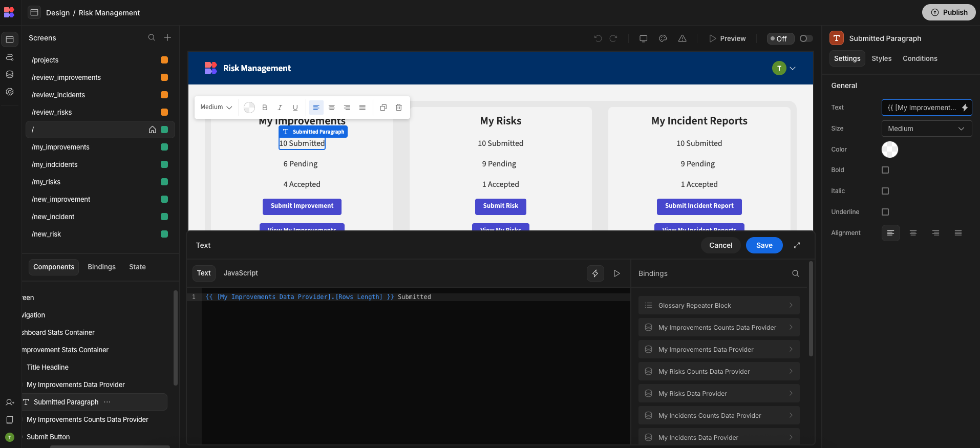
Task: Search screens with the magnifier icon
Action: click(x=152, y=37)
